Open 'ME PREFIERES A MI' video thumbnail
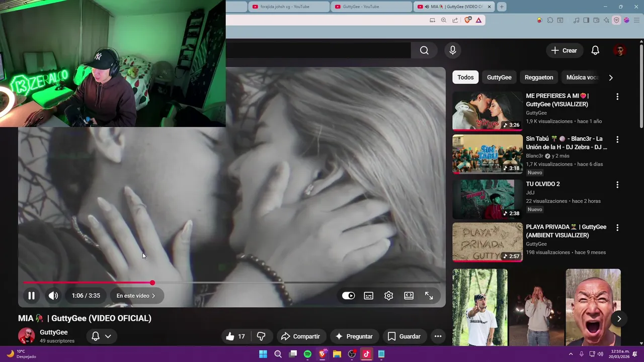 (x=488, y=111)
